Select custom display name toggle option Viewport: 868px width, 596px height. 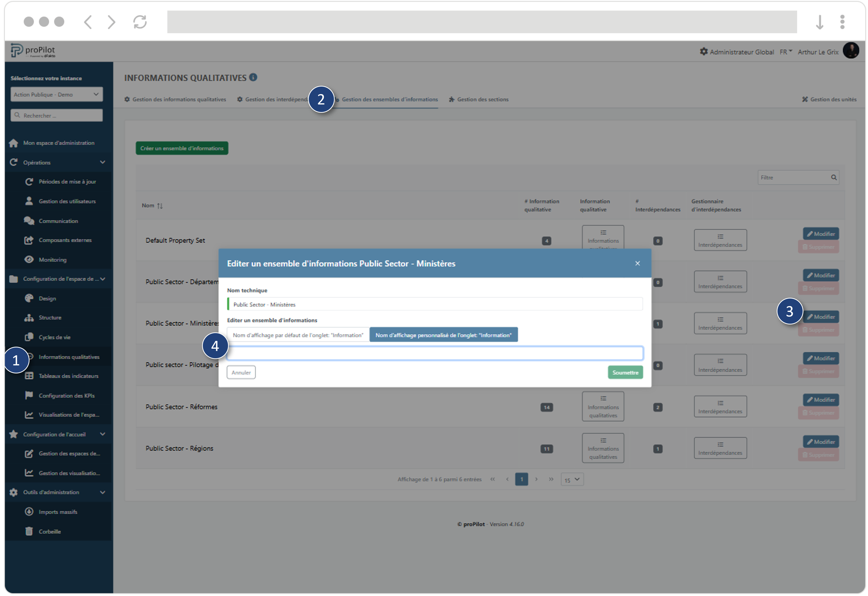(x=443, y=335)
